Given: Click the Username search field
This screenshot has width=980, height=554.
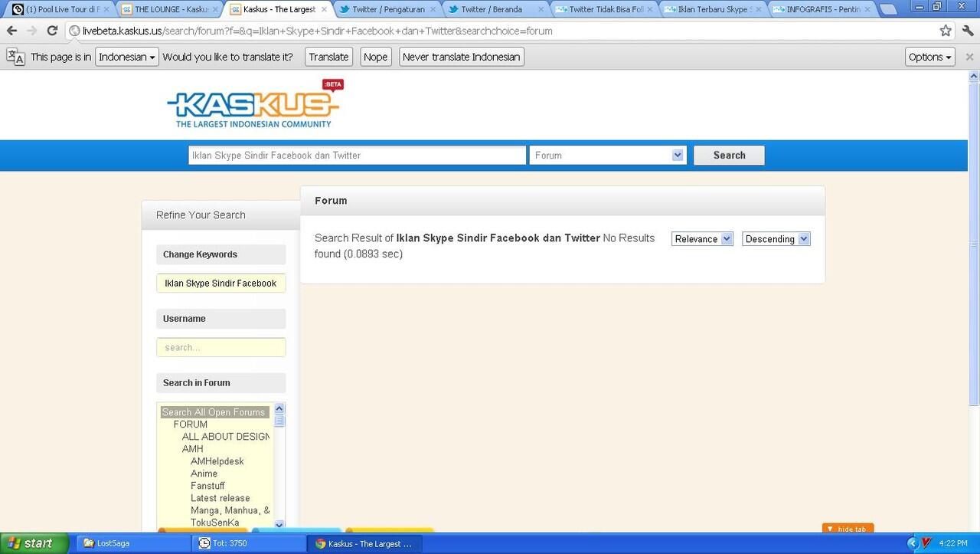Looking at the screenshot, I should pyautogui.click(x=221, y=347).
